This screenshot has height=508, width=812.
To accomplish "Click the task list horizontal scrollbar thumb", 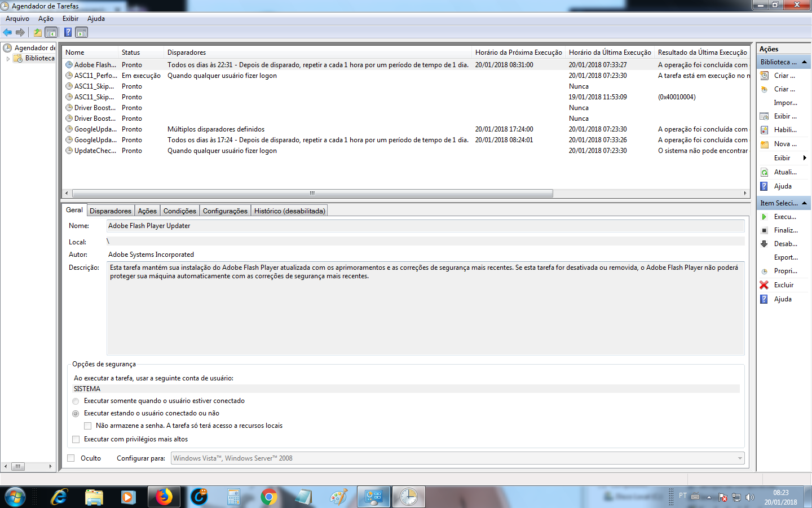I will point(312,193).
